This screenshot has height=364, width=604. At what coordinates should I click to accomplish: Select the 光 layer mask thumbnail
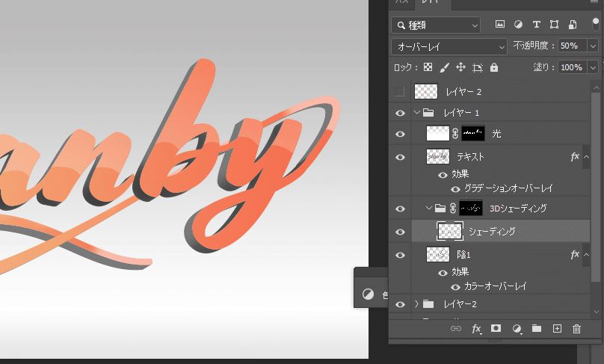(472, 133)
